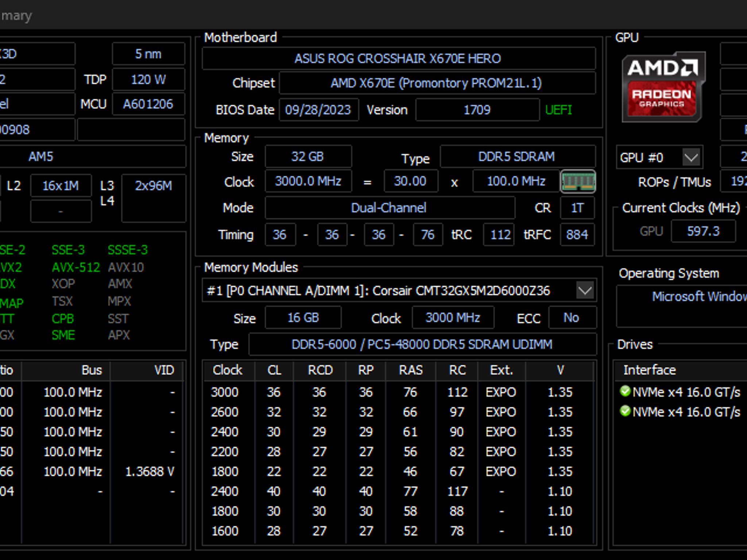Click the motherboard name ASUS ROG CROSSHAIR X670E HERO
This screenshot has height=560, width=747.
398,58
